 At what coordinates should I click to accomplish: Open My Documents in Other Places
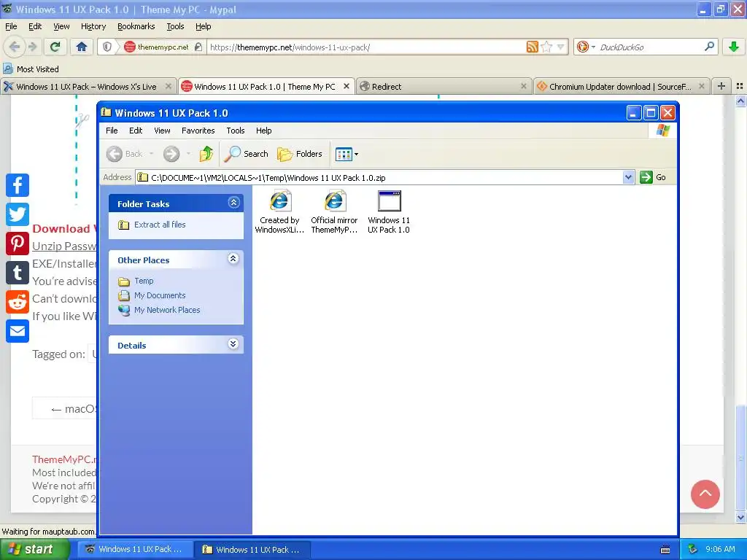160,295
